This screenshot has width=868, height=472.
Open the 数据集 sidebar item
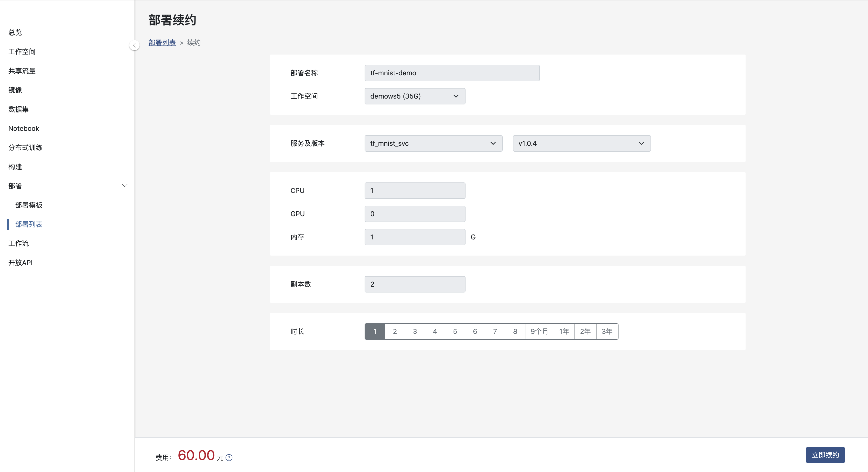tap(19, 109)
